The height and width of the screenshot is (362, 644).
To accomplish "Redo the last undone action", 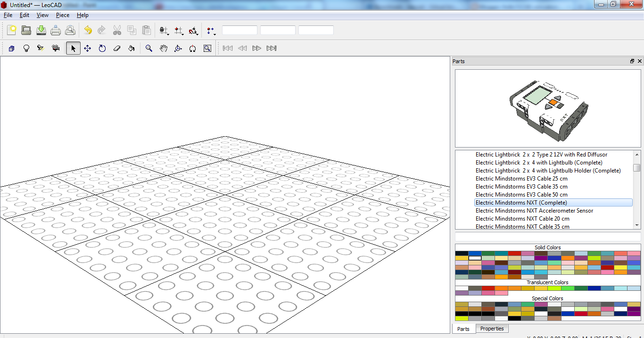I will 102,30.
